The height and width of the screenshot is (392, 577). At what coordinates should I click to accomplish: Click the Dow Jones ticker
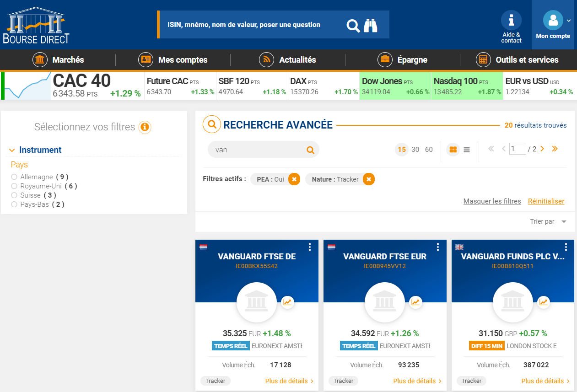[x=395, y=86]
